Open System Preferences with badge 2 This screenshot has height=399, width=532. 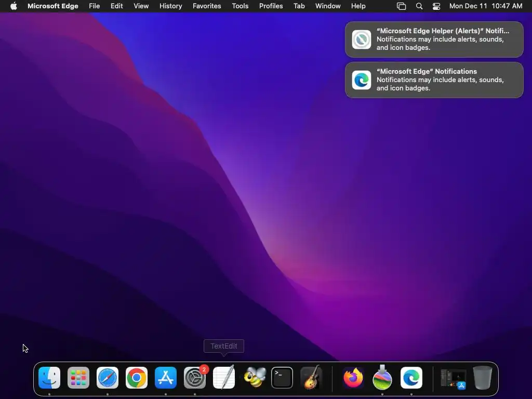click(x=195, y=378)
